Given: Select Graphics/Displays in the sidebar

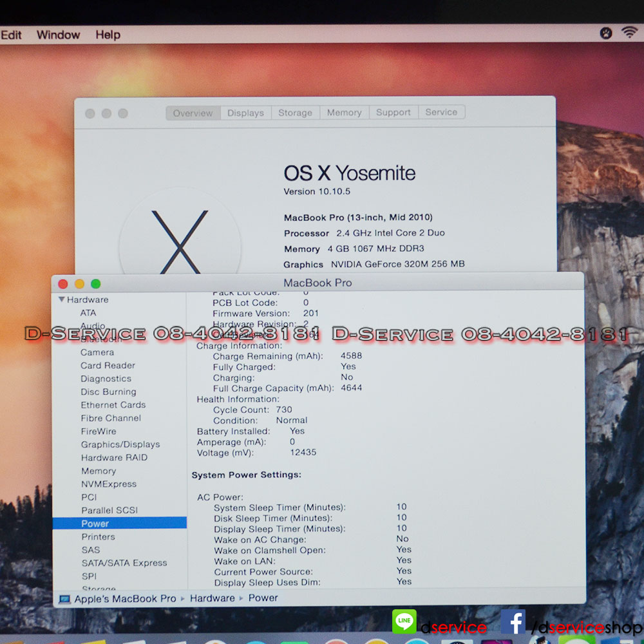Looking at the screenshot, I should (x=120, y=444).
